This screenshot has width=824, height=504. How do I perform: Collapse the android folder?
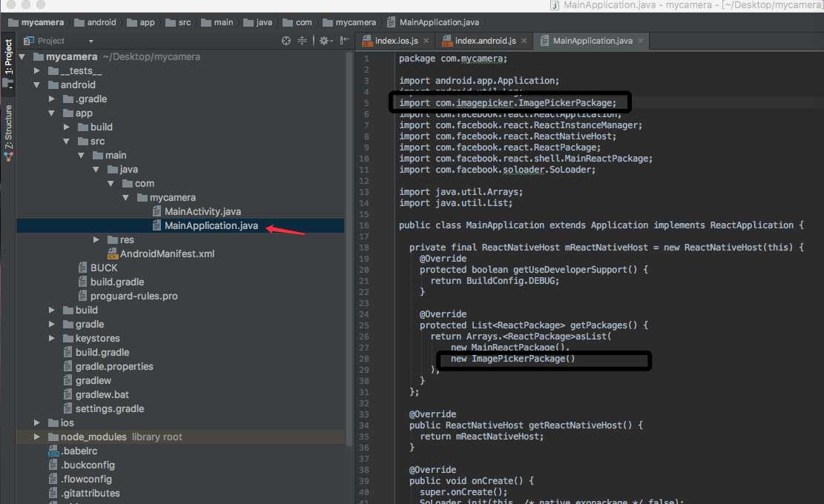[38, 85]
